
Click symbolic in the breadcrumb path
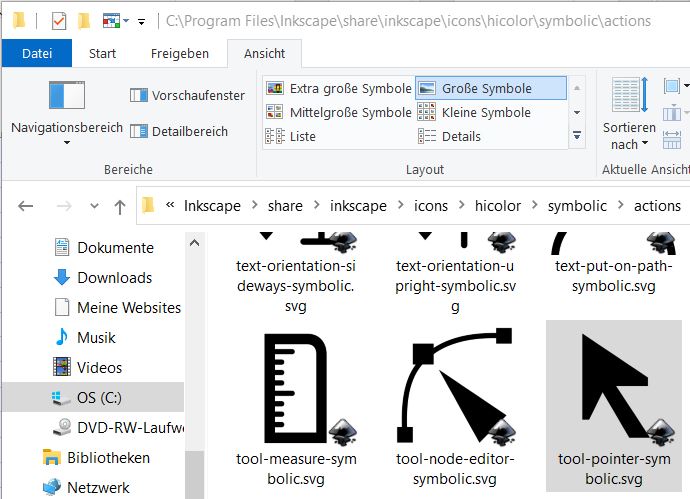tap(577, 205)
